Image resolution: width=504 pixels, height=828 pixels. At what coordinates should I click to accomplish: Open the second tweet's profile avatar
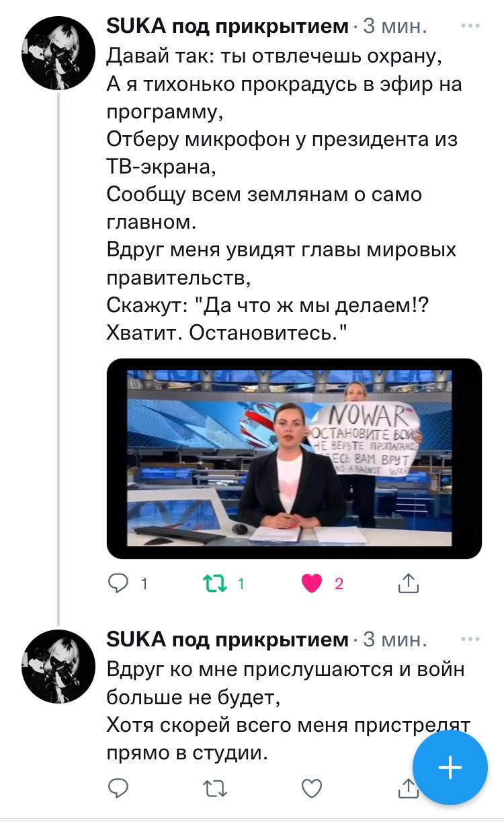pyautogui.click(x=58, y=667)
